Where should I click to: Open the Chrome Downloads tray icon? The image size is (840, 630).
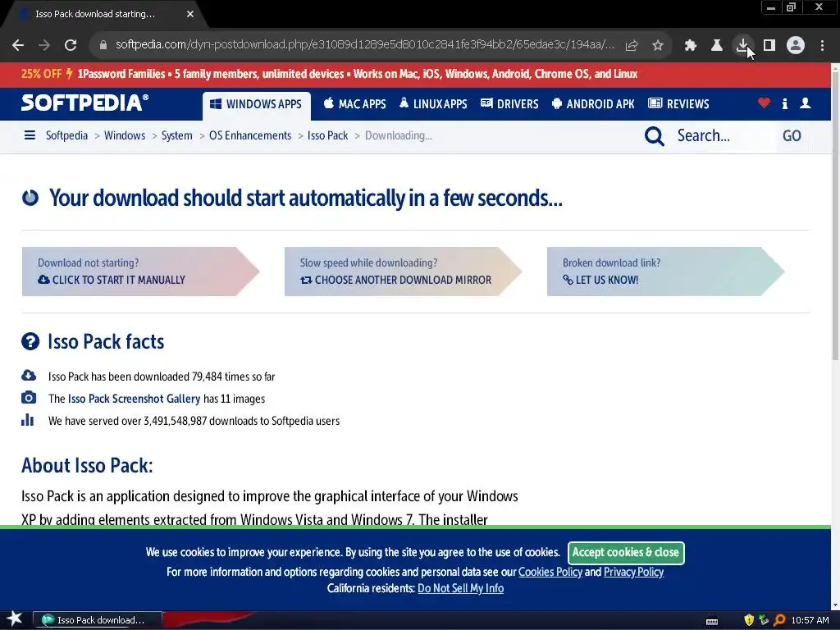[x=742, y=45]
